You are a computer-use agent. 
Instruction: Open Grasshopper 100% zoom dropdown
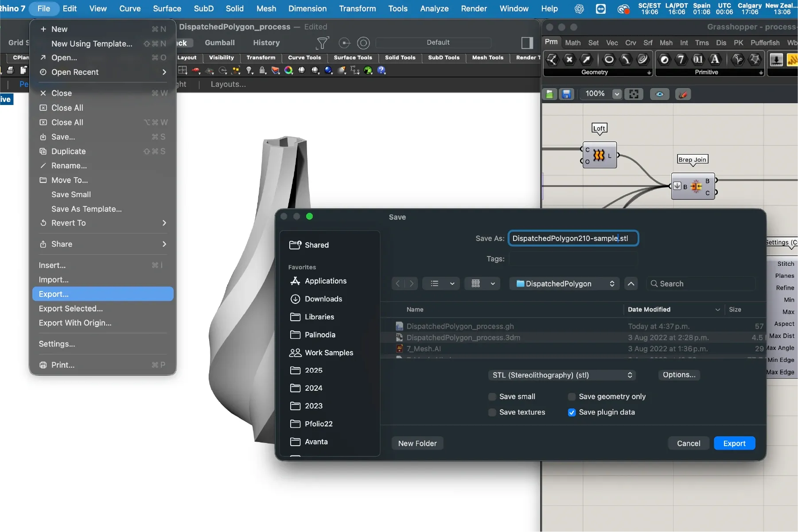[616, 94]
